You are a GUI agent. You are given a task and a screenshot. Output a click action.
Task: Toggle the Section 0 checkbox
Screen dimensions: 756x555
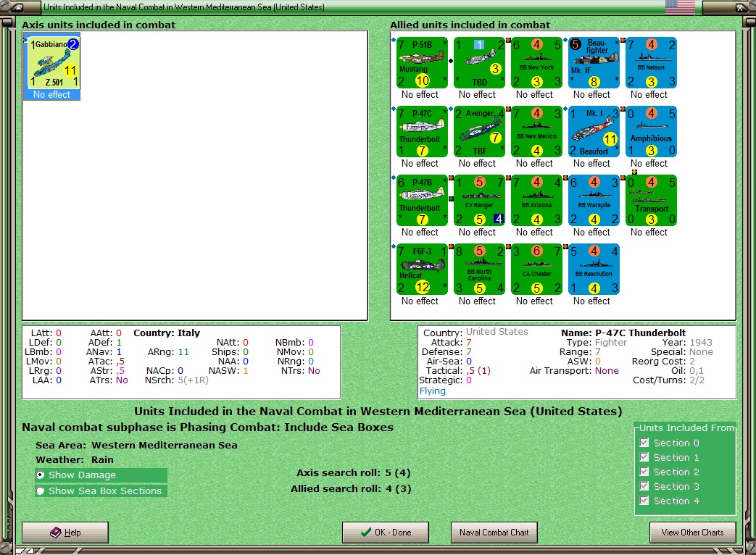point(644,443)
